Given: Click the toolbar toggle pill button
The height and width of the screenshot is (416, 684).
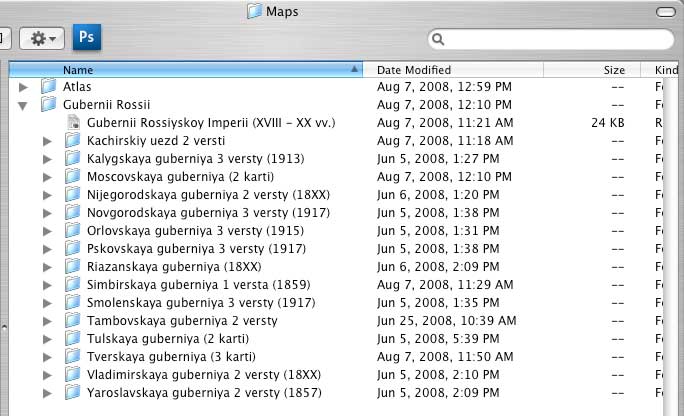Looking at the screenshot, I should point(663,12).
